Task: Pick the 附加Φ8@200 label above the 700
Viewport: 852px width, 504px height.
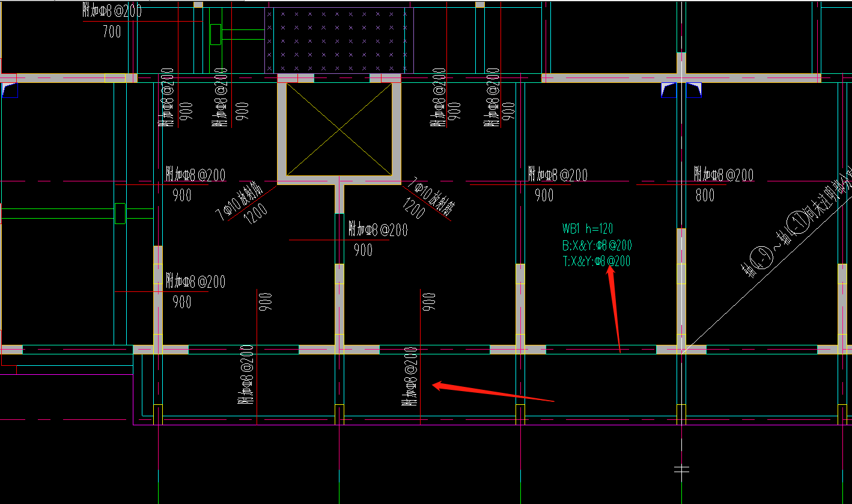Action: click(112, 11)
